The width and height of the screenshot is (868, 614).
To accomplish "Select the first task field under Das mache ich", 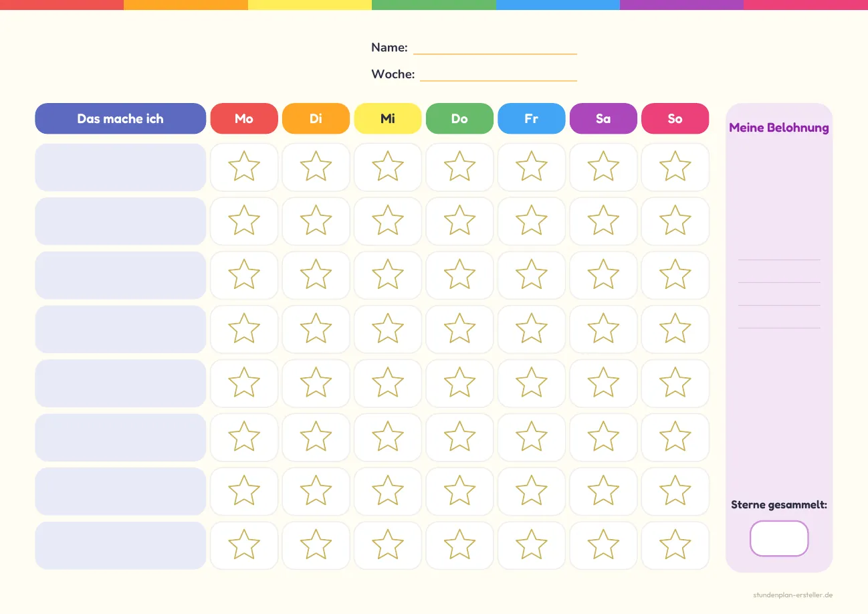I will point(120,167).
